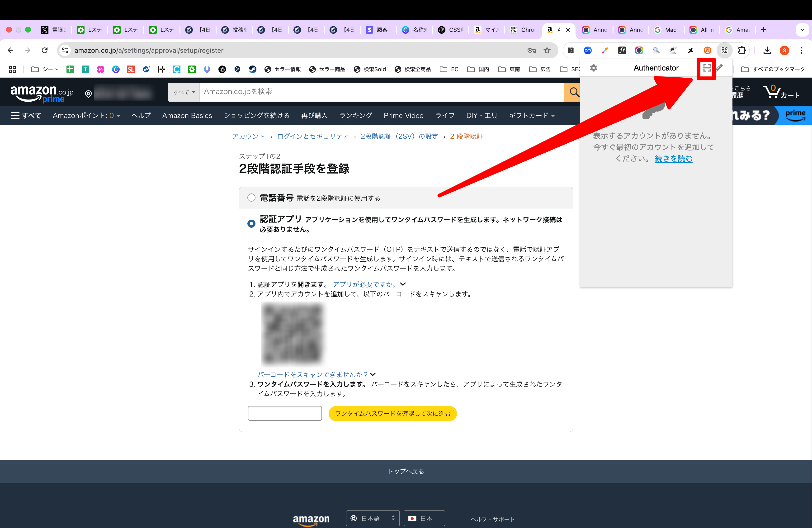Open a new browser tab
This screenshot has width=812, height=528.
(764, 30)
